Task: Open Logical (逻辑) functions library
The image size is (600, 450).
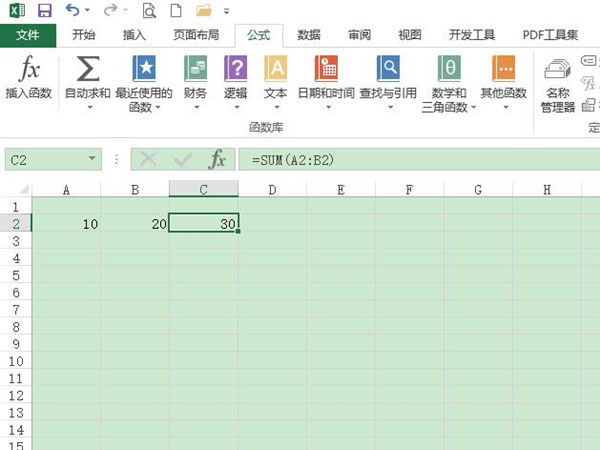Action: point(236,70)
